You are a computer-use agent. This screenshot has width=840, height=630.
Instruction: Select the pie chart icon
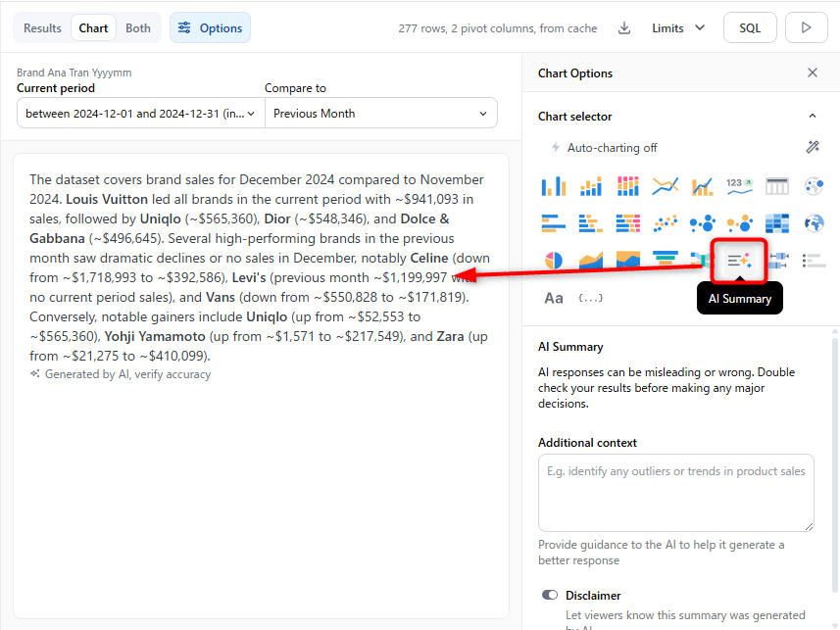[554, 261]
